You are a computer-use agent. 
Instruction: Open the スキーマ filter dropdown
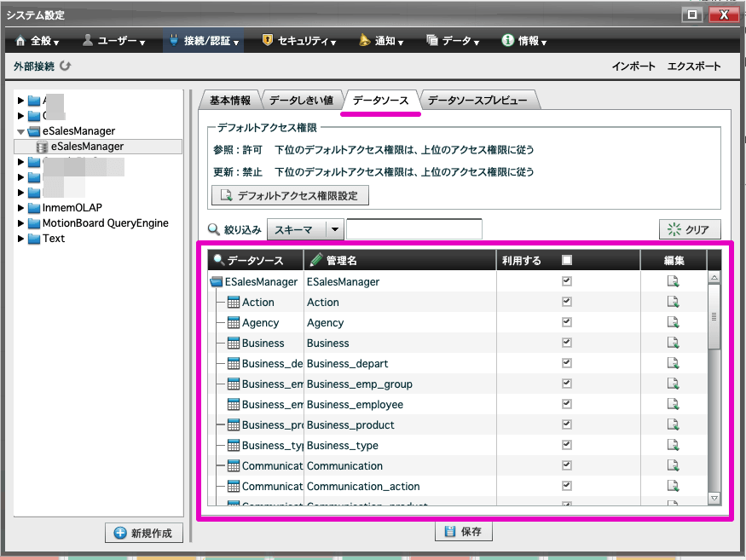[335, 229]
